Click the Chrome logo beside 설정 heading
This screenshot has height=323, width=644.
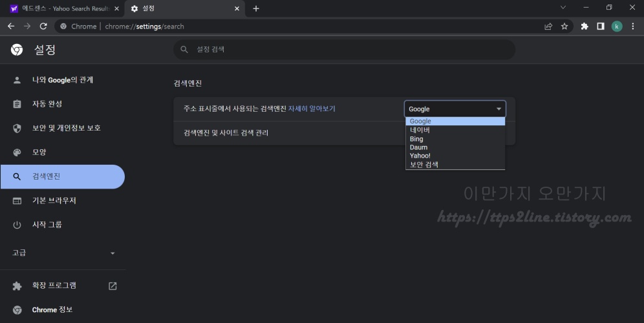pos(17,50)
